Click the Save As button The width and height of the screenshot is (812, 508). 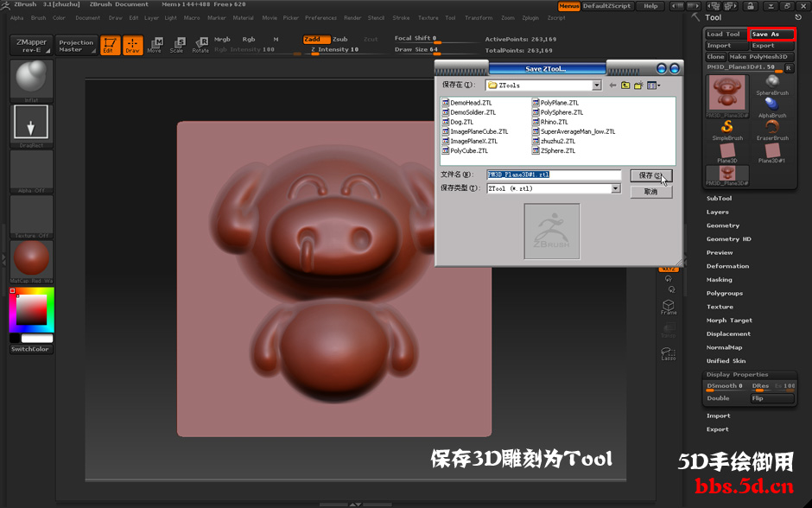tap(771, 35)
